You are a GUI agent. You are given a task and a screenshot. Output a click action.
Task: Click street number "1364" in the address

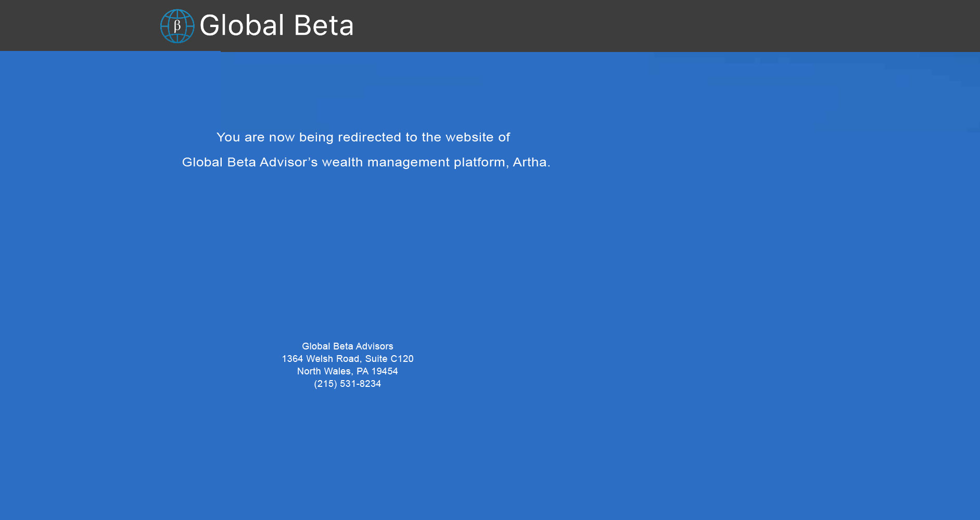coord(292,359)
